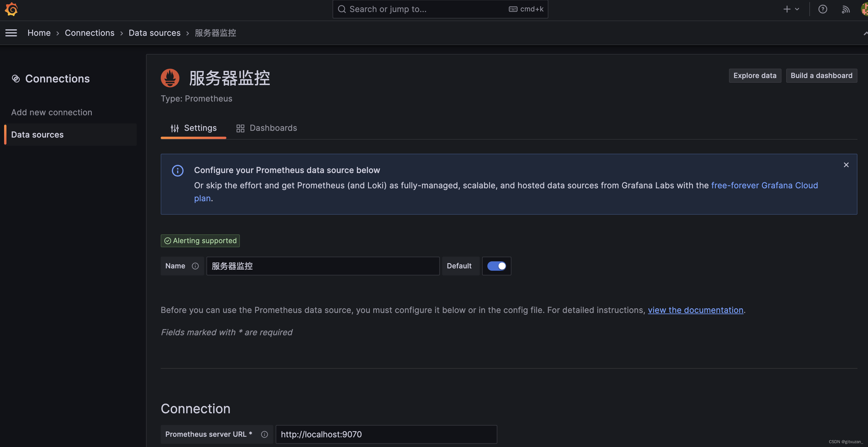Click the Name field info icon
This screenshot has width=868, height=447.
coord(195,266)
